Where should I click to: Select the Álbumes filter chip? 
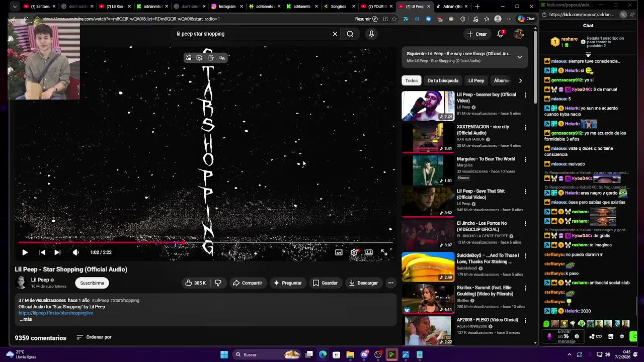(x=502, y=80)
